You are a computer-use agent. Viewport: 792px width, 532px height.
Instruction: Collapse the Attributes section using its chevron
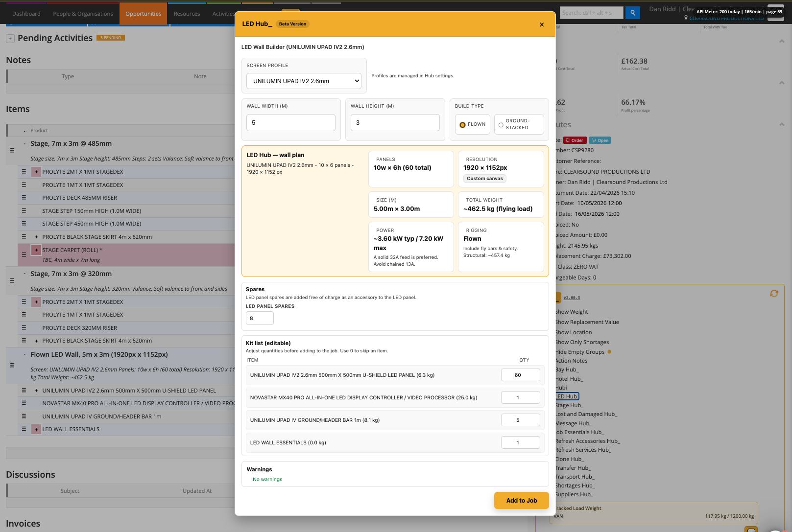[782, 124]
